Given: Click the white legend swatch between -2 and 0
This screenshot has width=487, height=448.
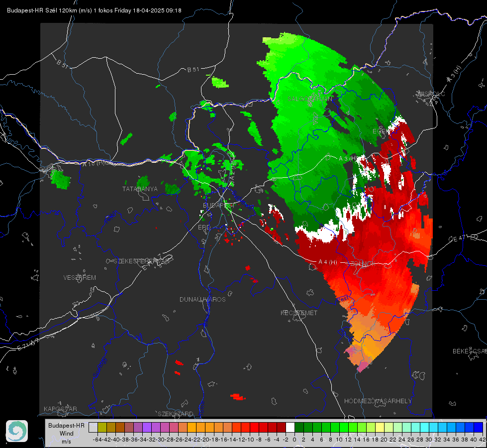Looking at the screenshot, I should click(290, 427).
